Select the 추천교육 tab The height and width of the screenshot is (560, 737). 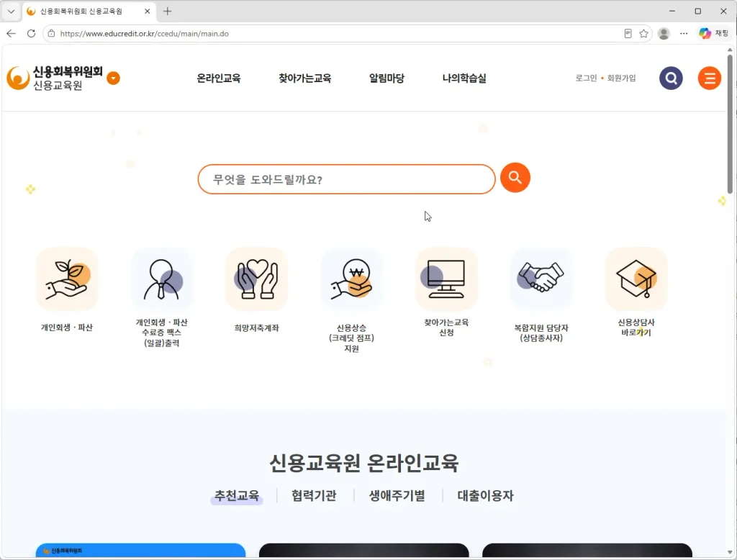(236, 496)
